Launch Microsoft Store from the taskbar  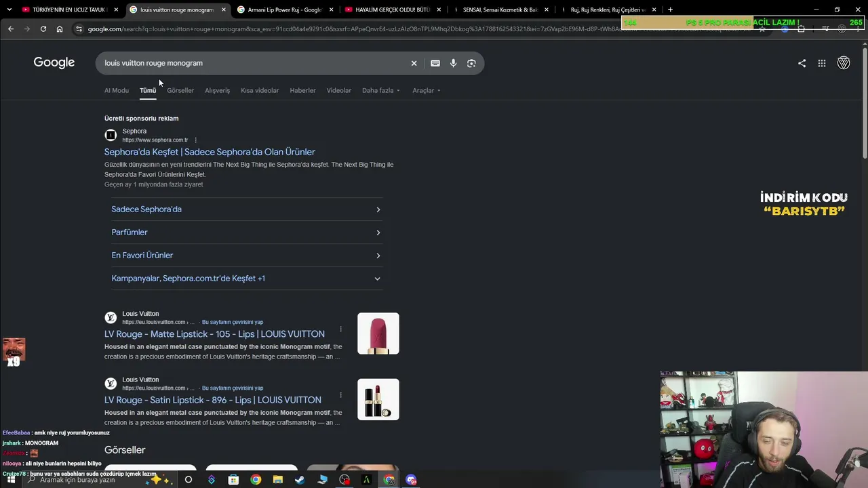tap(233, 480)
